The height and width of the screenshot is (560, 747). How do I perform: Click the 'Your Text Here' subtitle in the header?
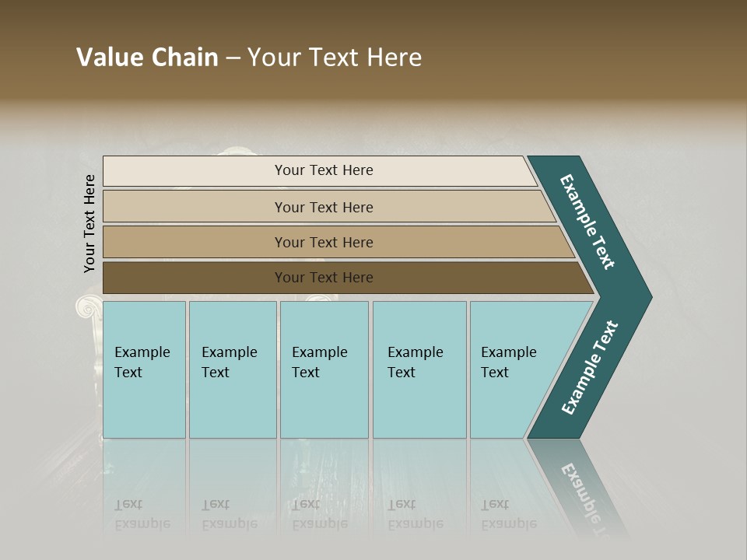pyautogui.click(x=335, y=57)
